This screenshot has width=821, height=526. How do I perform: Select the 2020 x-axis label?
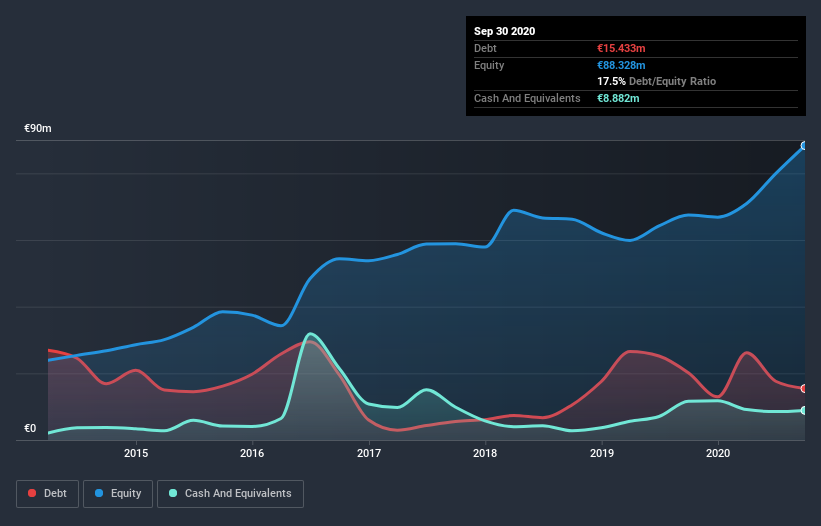pyautogui.click(x=718, y=453)
